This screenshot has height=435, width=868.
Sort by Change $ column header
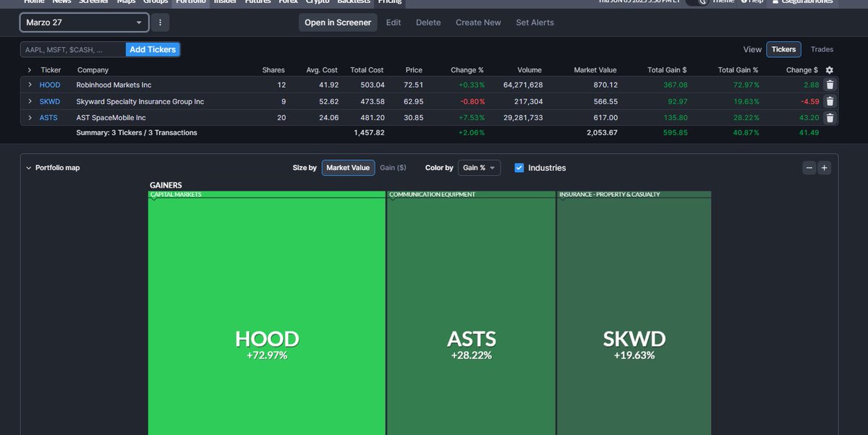point(802,70)
